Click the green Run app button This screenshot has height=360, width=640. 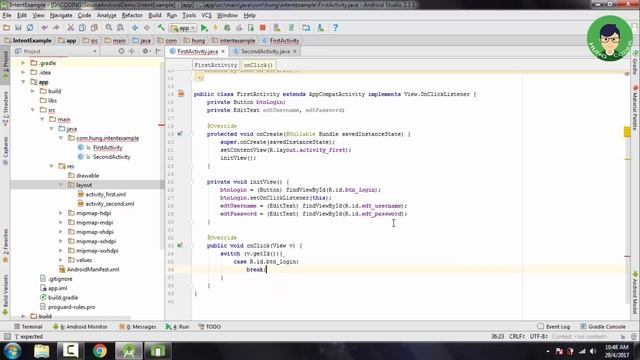click(x=204, y=28)
